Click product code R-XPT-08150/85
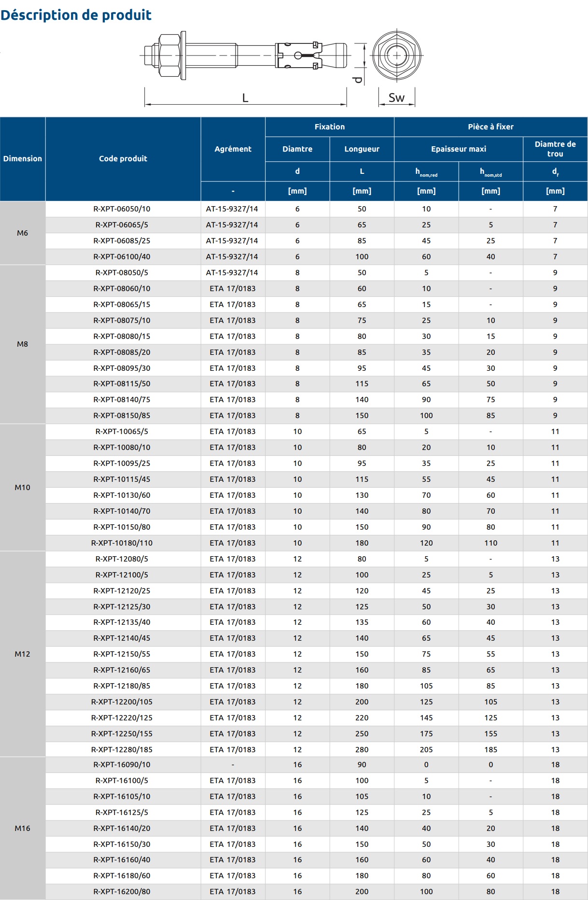The image size is (588, 900). point(122,416)
